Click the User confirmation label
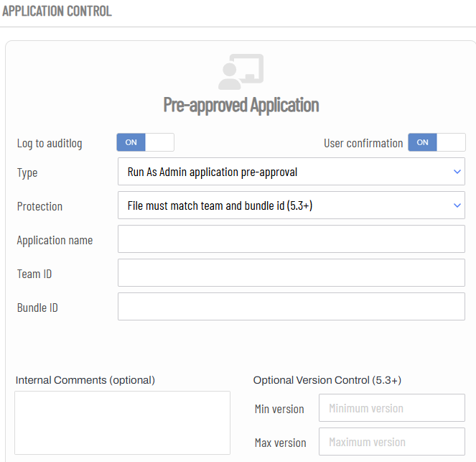476x462 pixels. tap(363, 143)
